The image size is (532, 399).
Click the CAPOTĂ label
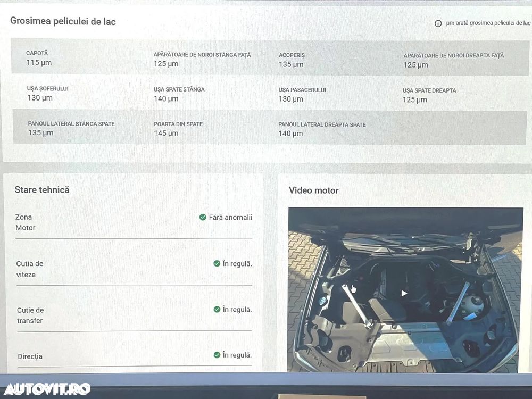point(37,53)
